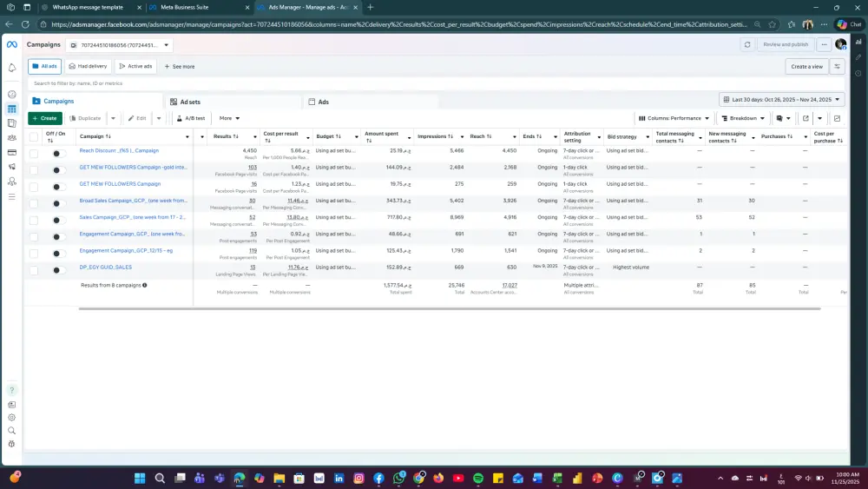Expand the Columns: Performance dropdown

[674, 118]
